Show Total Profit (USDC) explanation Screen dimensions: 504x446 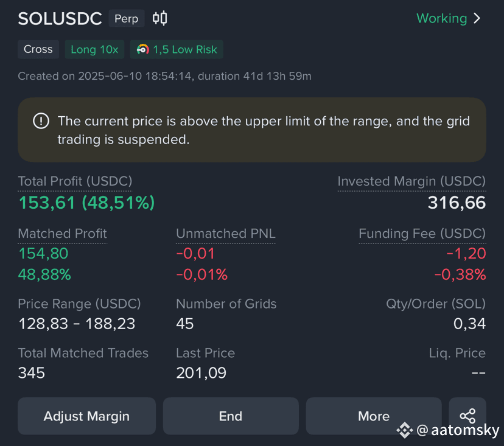tap(75, 181)
